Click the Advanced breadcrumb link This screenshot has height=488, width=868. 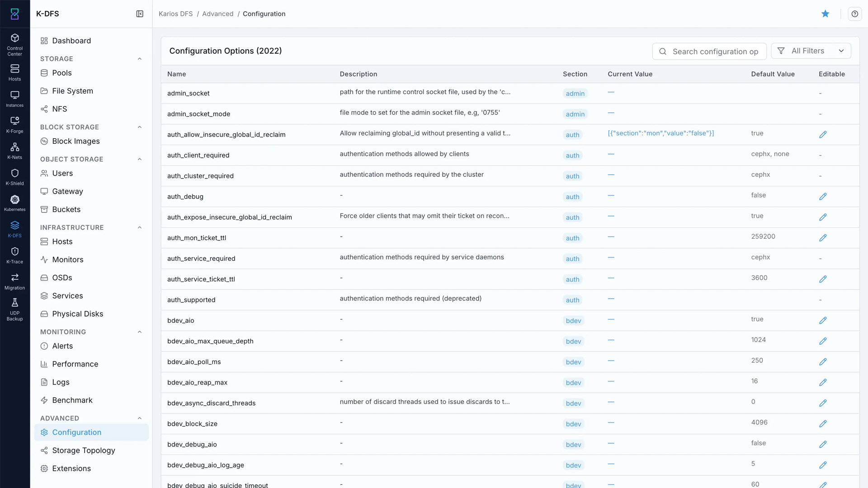coord(217,14)
